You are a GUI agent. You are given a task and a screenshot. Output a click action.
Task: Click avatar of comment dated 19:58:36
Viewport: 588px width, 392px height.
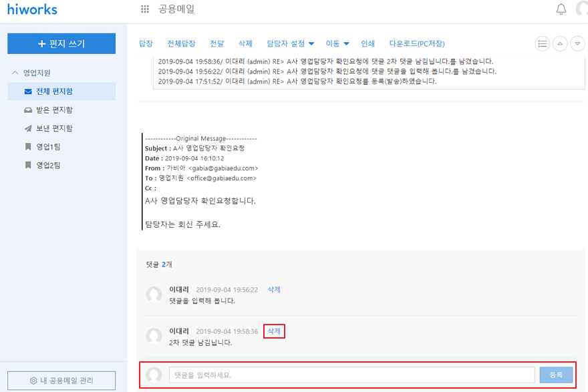pyautogui.click(x=154, y=336)
